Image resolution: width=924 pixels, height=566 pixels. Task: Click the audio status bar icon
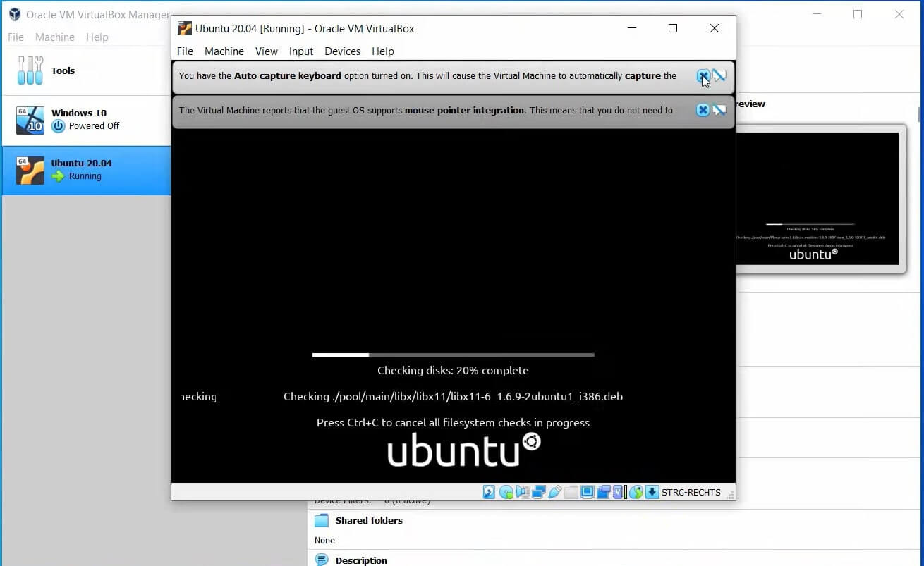(x=523, y=492)
